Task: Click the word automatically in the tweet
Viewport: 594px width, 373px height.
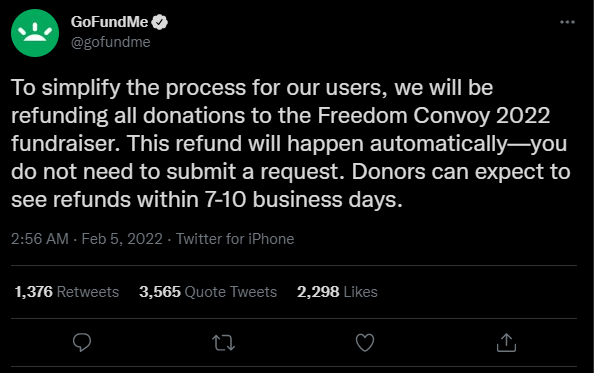Action: pyautogui.click(x=438, y=144)
